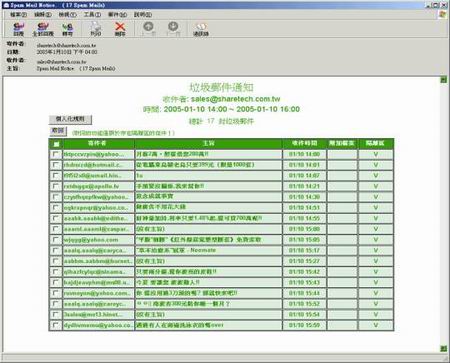
Task: Click the 個人化規則 button
Action: [x=70, y=119]
